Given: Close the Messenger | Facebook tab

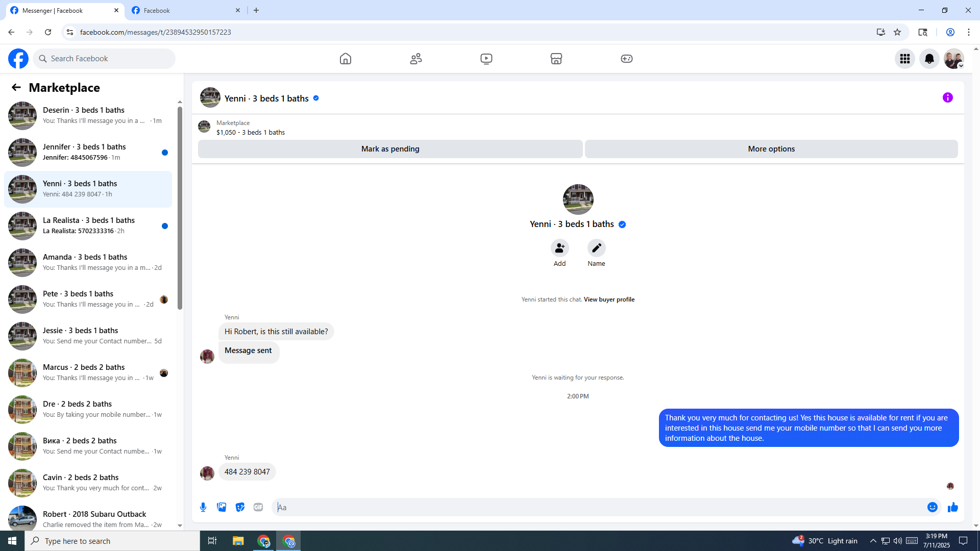Looking at the screenshot, I should 116,10.
